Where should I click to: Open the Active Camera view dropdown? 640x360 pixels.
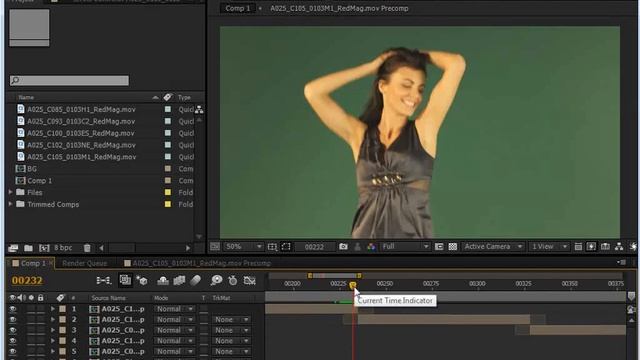[493, 247]
